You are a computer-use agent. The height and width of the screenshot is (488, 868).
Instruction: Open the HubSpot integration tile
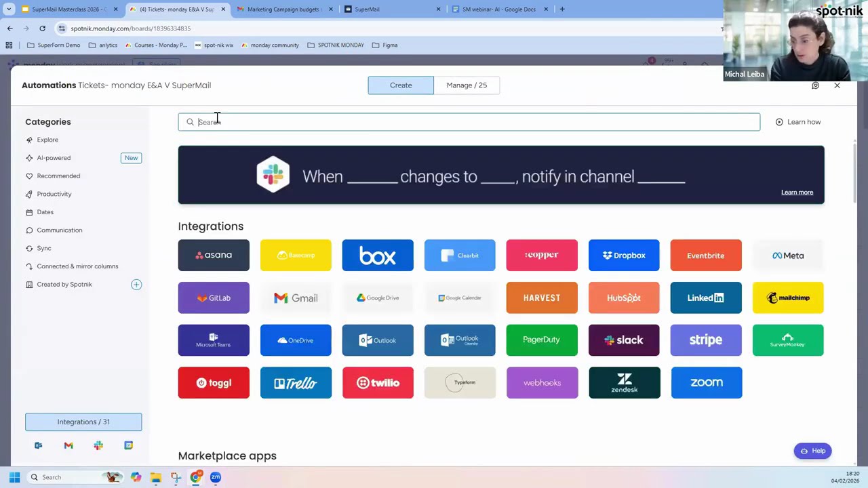pos(624,298)
